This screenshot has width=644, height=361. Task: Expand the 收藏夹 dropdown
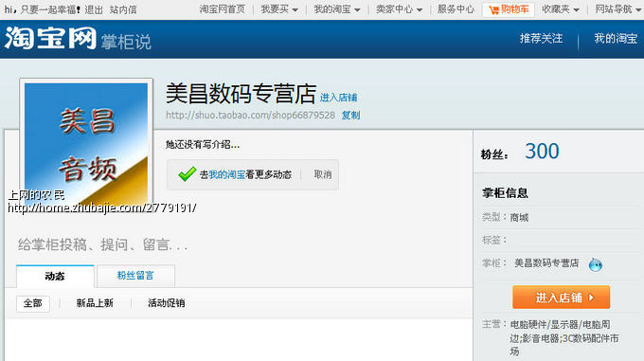coord(561,9)
